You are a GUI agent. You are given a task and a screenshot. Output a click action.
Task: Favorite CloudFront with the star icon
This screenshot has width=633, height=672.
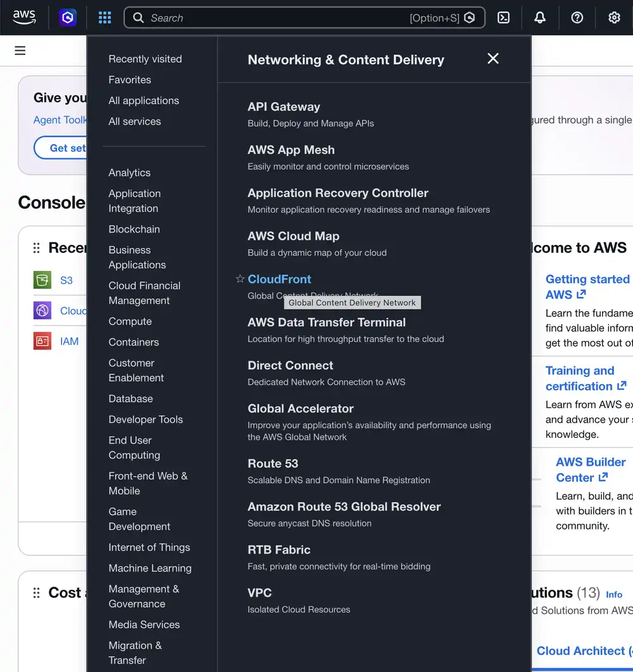click(x=240, y=279)
